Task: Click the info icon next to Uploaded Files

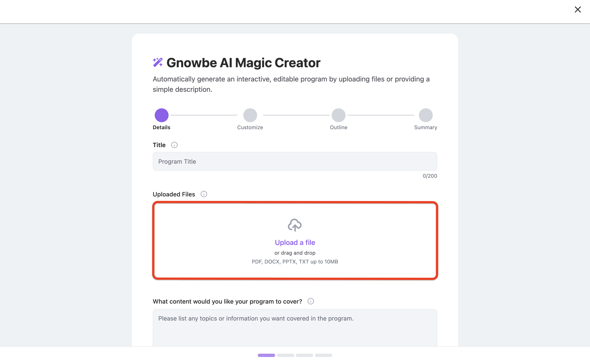Action: [204, 194]
